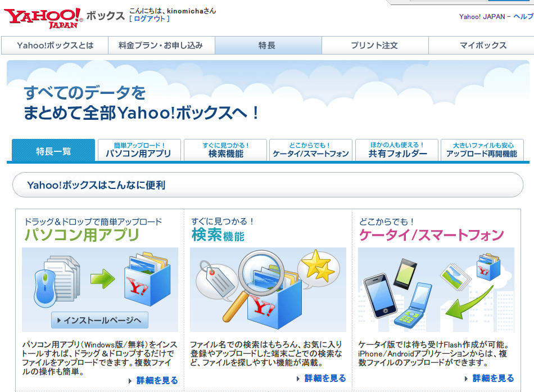The height and width of the screenshot is (392, 534).
Task: Click the arrow next to 検索機能 詳細を見る
Action: pyautogui.click(x=298, y=379)
